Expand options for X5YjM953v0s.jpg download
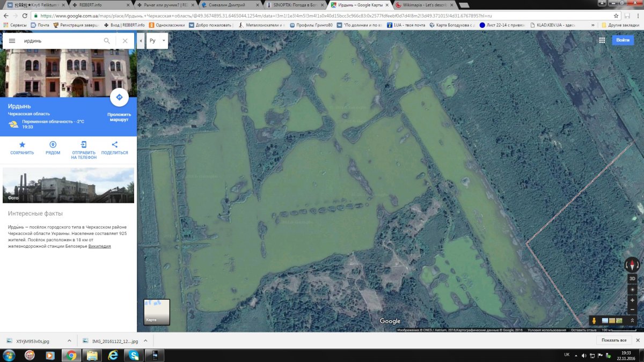The width and height of the screenshot is (644, 362). (69, 341)
